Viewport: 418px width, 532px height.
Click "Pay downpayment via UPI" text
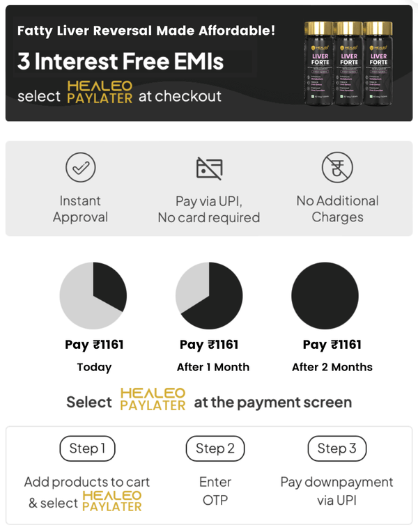pos(336,491)
